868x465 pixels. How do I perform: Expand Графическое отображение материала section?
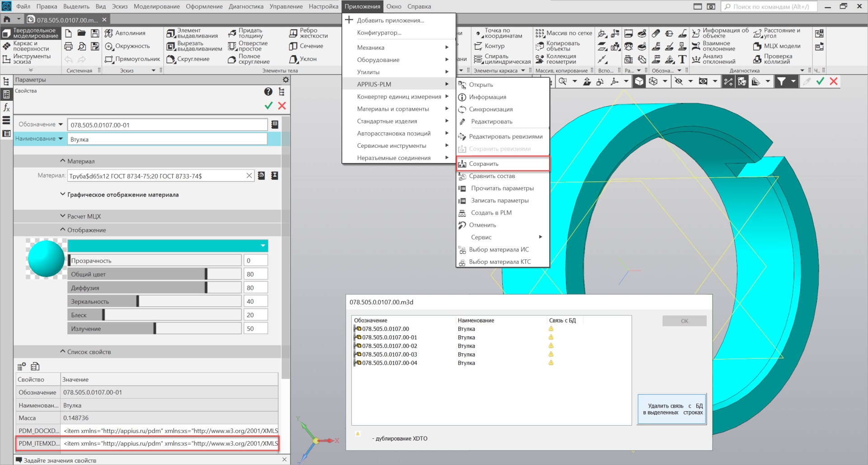pos(63,194)
